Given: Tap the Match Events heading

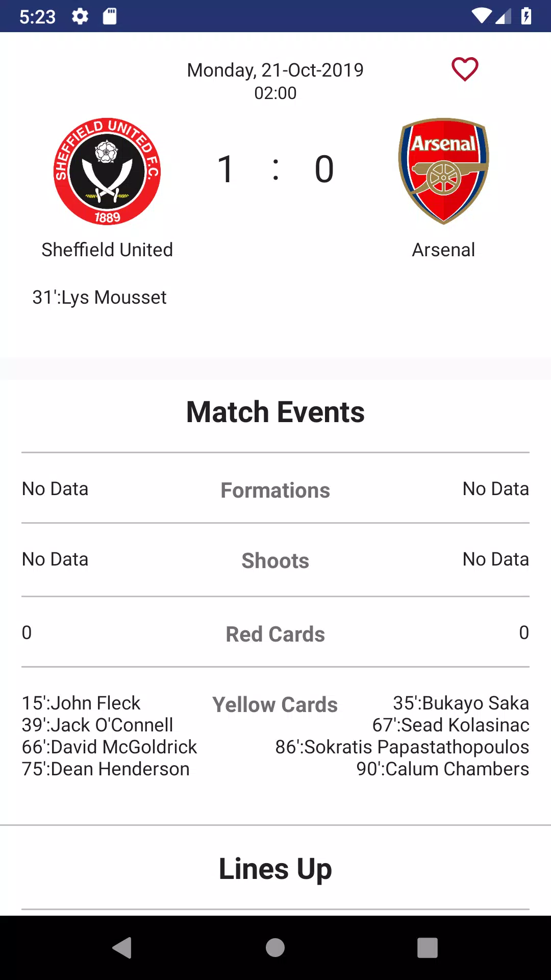Looking at the screenshot, I should pos(275,412).
